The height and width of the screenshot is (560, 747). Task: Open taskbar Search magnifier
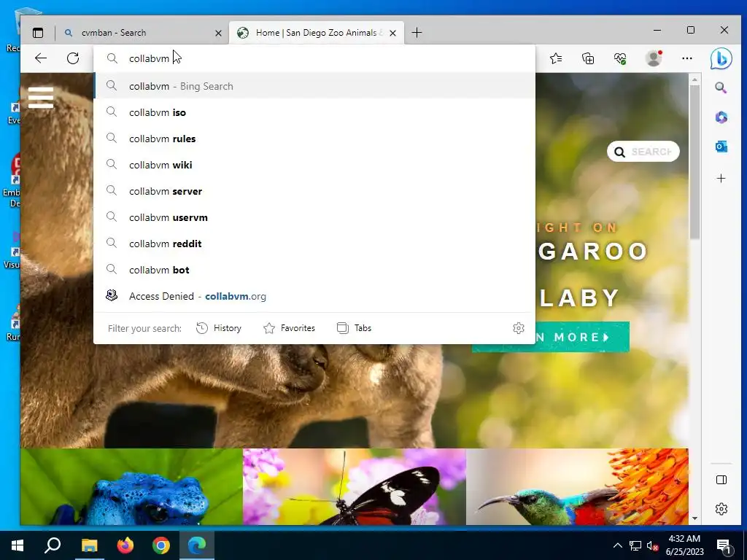point(53,545)
